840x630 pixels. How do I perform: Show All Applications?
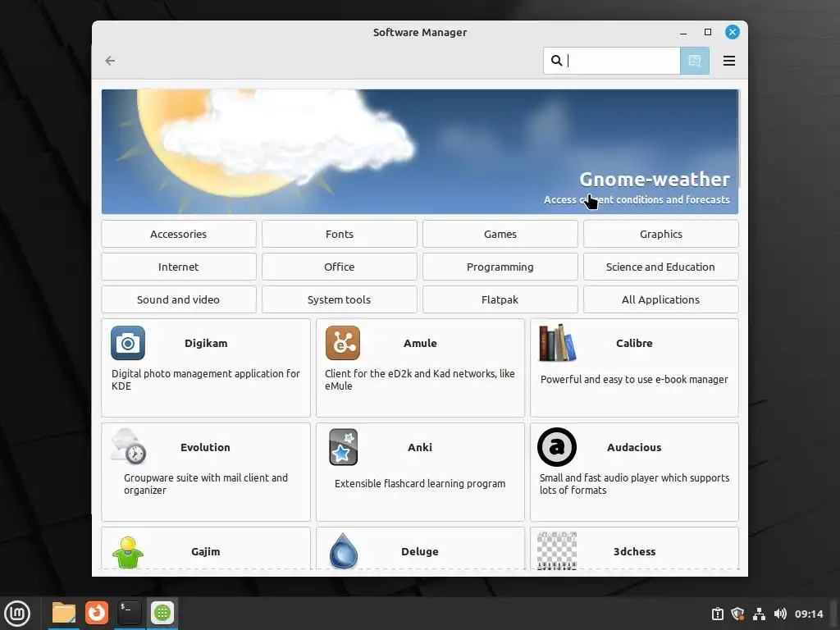[660, 299]
